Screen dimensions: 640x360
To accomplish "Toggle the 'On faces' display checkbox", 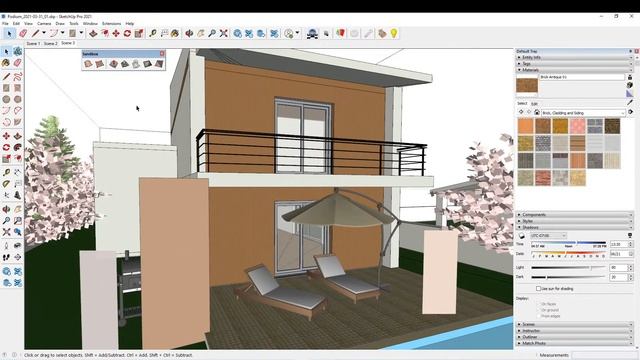I will click(538, 304).
